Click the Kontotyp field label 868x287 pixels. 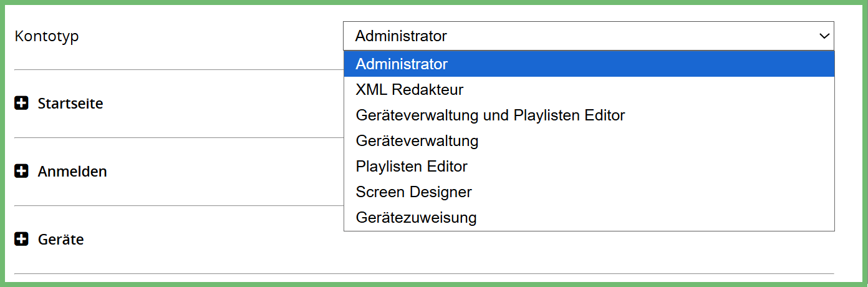(x=47, y=36)
